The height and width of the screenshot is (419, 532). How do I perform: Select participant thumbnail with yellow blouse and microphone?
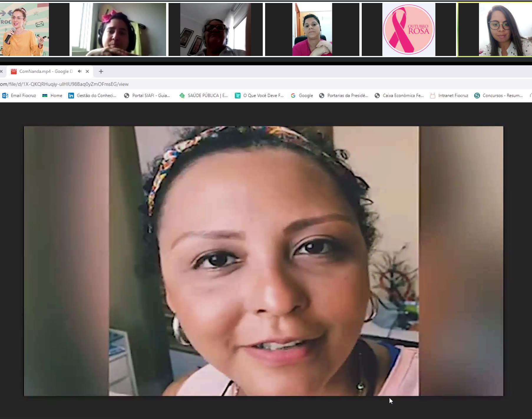coord(25,29)
